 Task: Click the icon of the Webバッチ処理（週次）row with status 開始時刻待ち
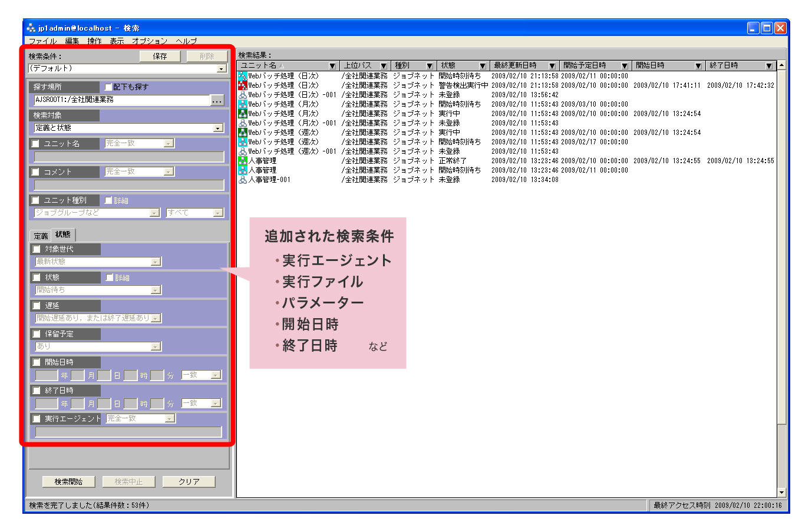[x=243, y=142]
